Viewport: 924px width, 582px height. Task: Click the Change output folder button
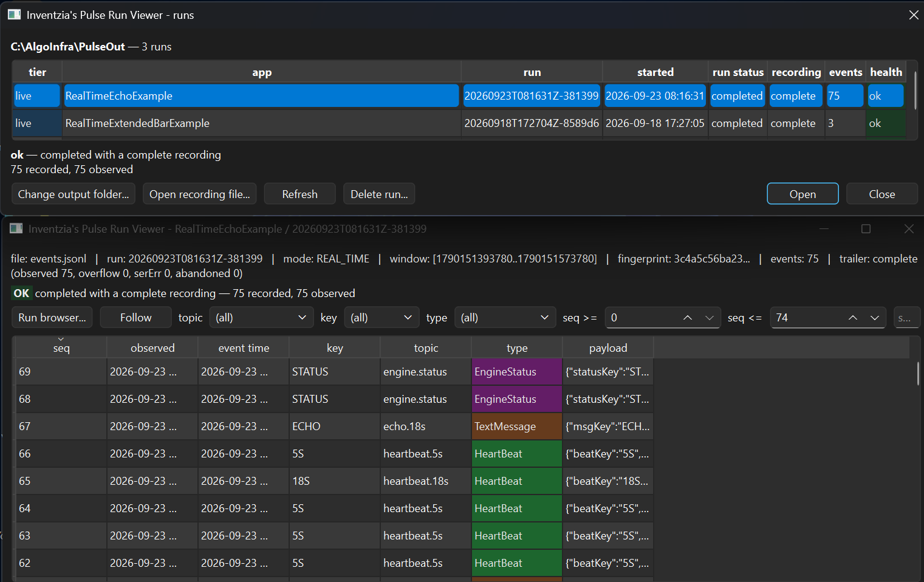74,194
